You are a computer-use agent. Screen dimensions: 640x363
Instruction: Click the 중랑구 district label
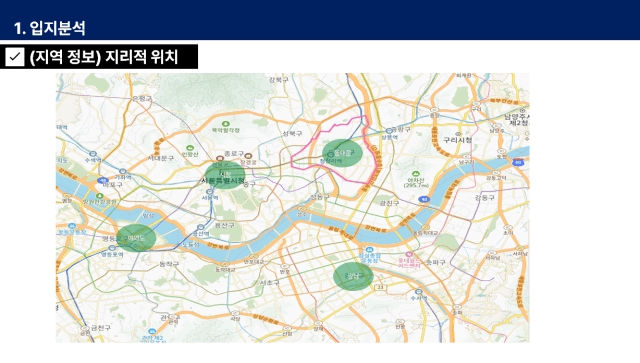click(402, 129)
